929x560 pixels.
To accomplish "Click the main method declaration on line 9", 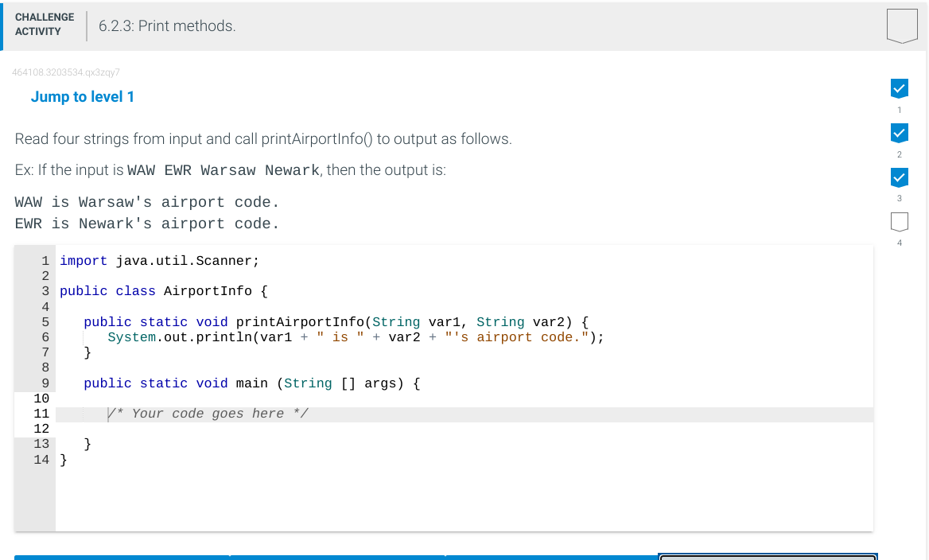I will tap(251, 383).
